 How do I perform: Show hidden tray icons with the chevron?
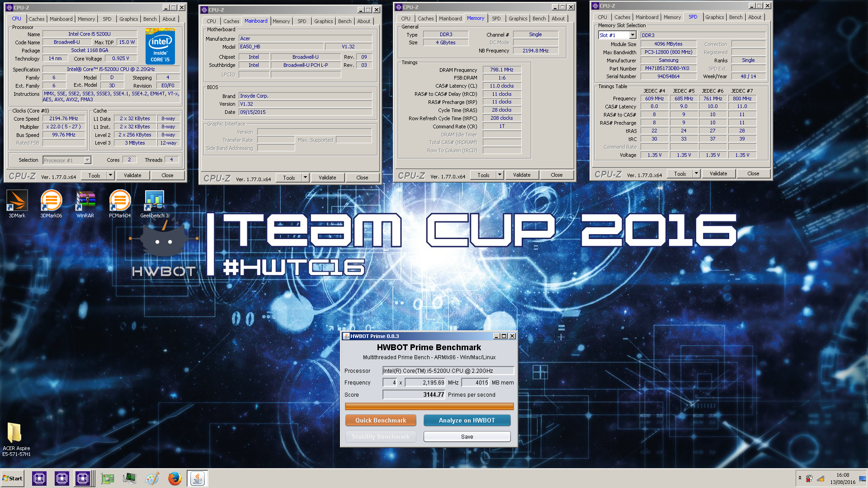[x=800, y=478]
